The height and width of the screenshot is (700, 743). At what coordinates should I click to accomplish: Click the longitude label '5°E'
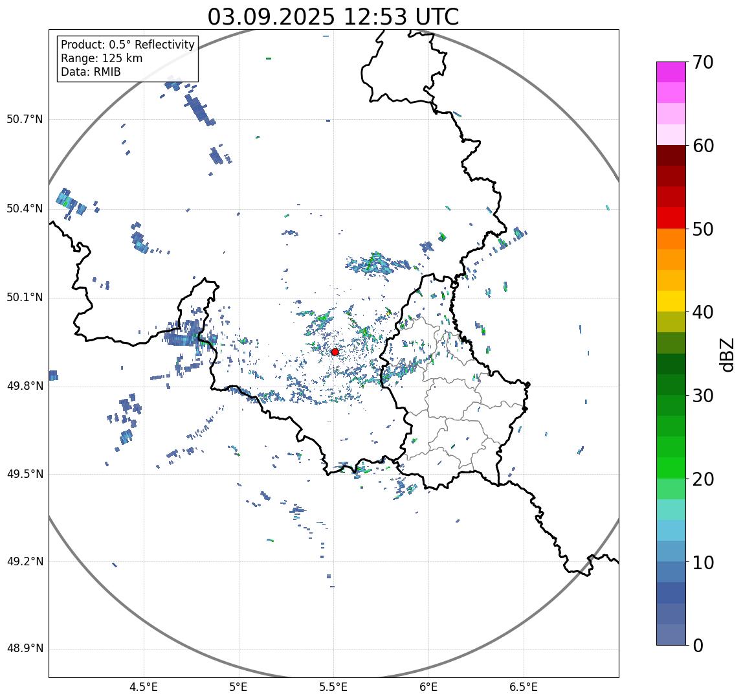238,687
